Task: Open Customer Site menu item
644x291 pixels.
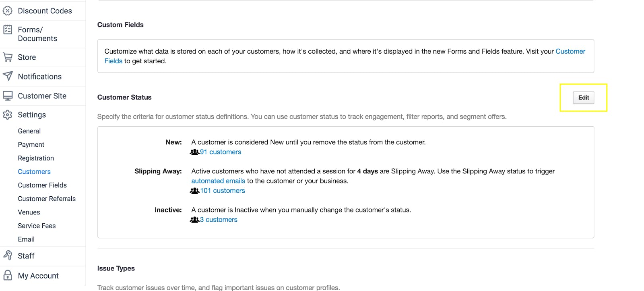Action: click(43, 96)
